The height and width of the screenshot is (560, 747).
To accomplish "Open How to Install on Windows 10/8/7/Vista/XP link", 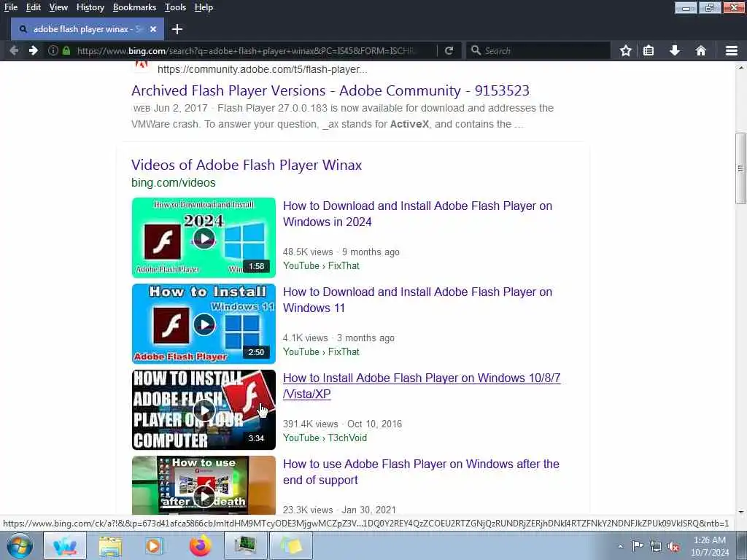I will point(422,386).
